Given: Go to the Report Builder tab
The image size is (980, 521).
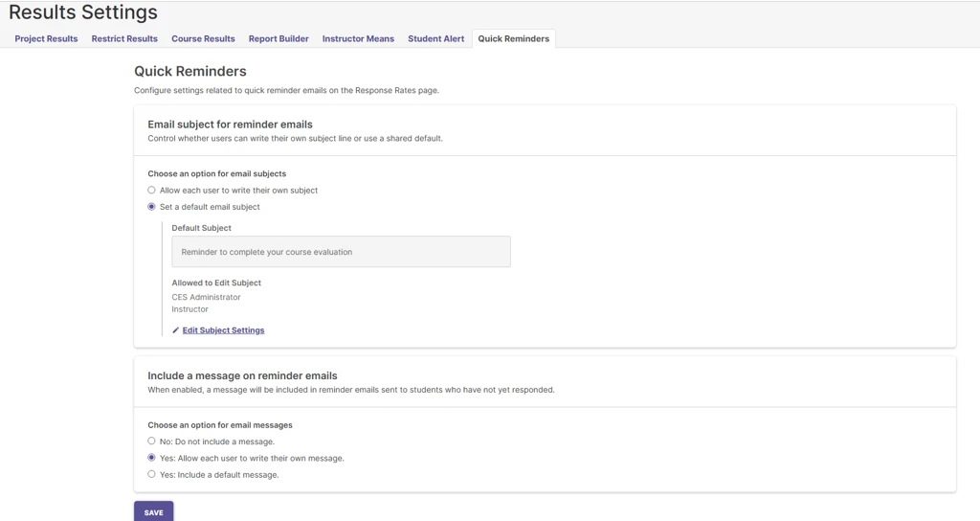Looking at the screenshot, I should point(278,38).
